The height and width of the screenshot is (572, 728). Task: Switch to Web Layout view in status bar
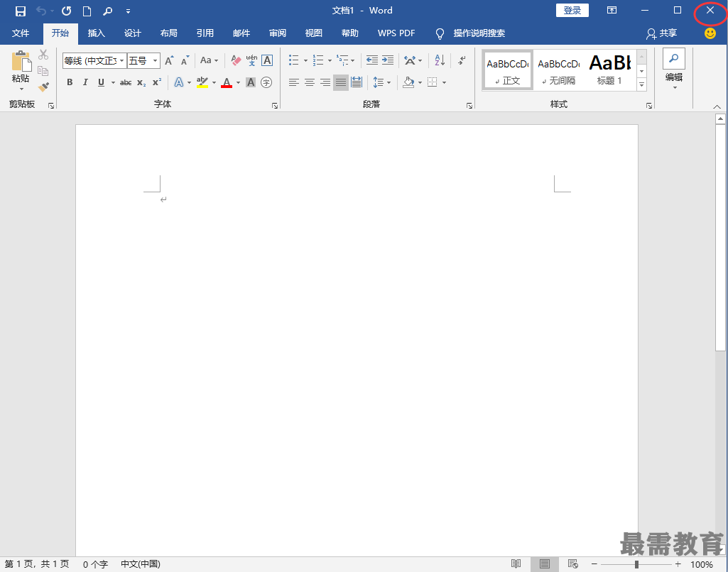(573, 563)
